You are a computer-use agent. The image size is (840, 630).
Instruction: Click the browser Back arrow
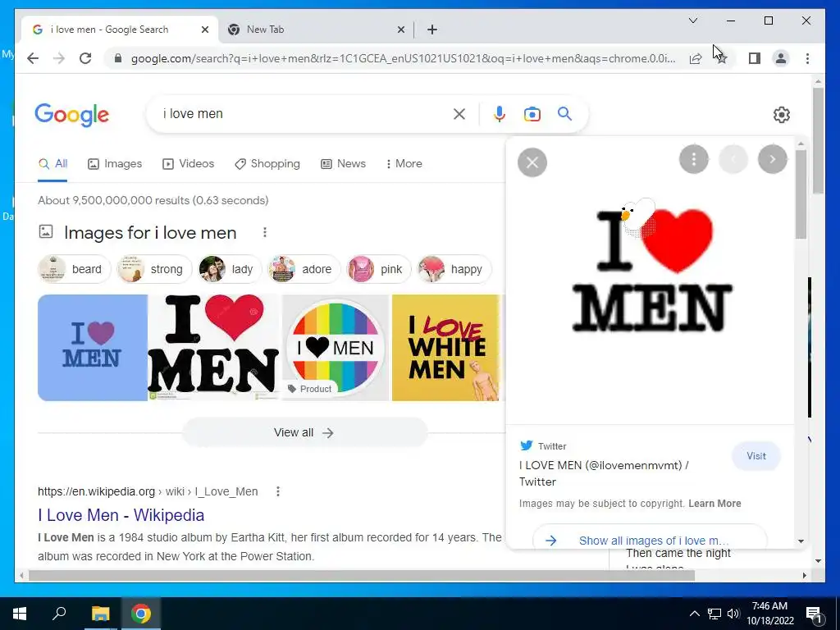pos(33,58)
